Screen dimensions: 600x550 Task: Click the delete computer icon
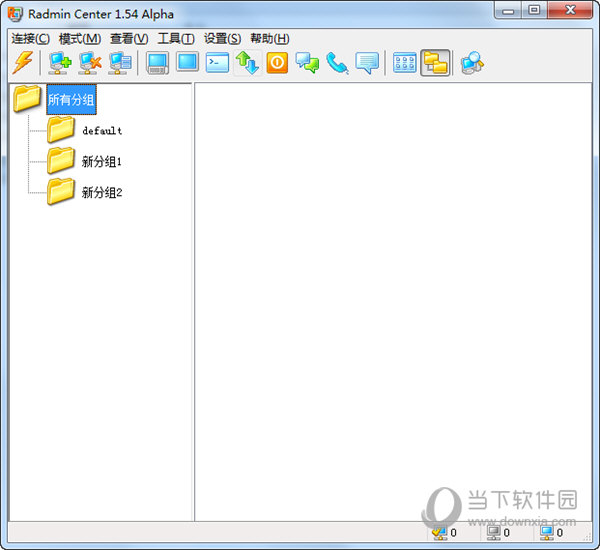[x=90, y=63]
